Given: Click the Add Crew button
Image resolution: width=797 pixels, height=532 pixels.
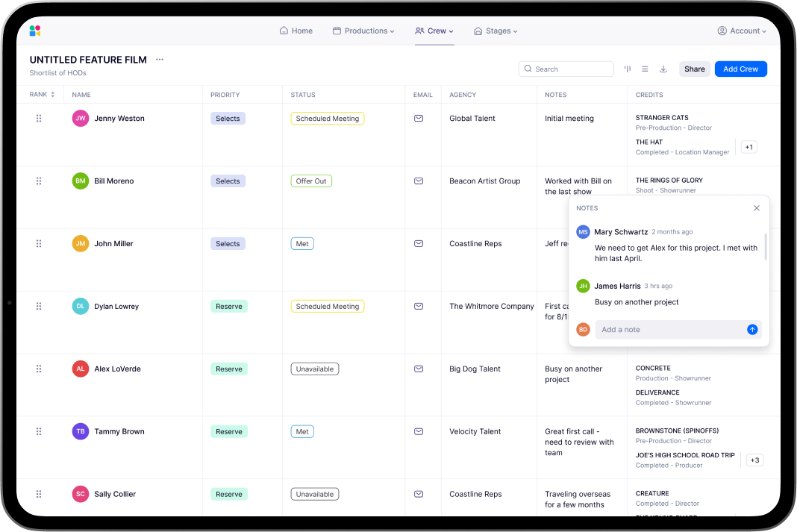Looking at the screenshot, I should click(x=740, y=69).
